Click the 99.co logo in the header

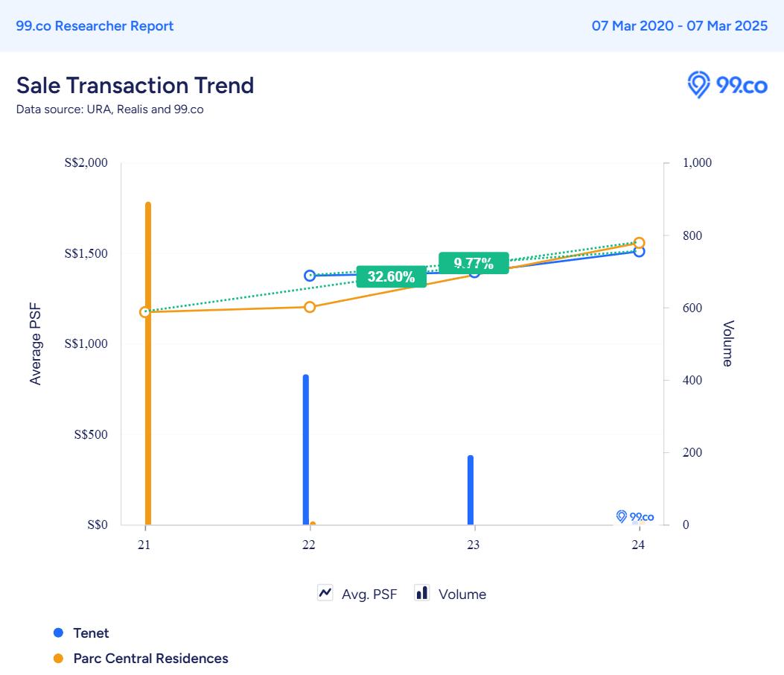tap(727, 85)
